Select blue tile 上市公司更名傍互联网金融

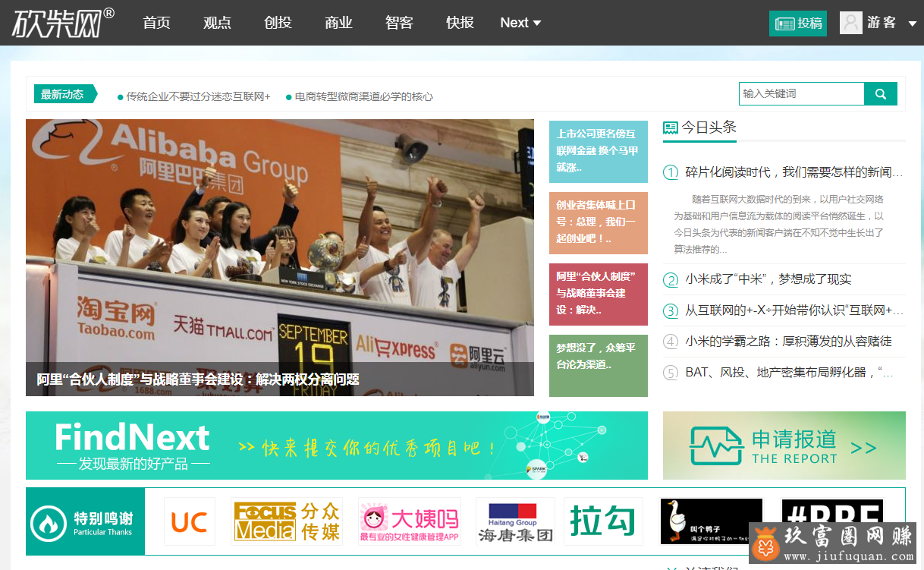[599, 151]
